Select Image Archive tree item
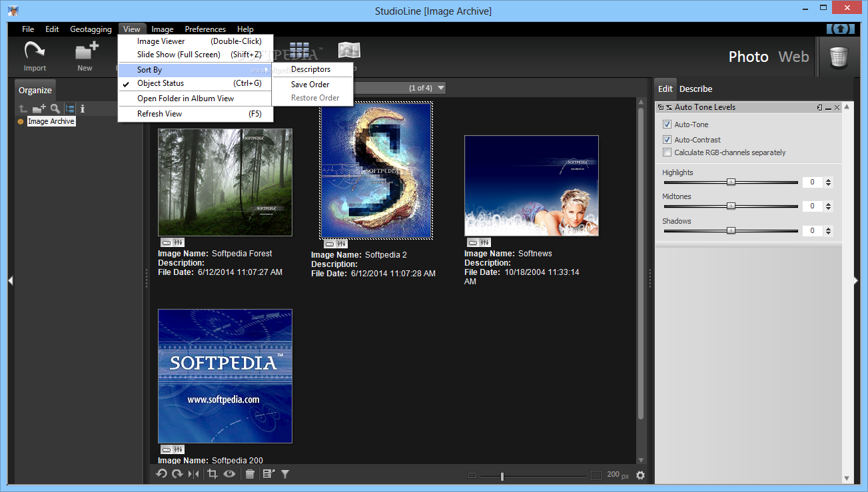Image resolution: width=868 pixels, height=492 pixels. 51,121
